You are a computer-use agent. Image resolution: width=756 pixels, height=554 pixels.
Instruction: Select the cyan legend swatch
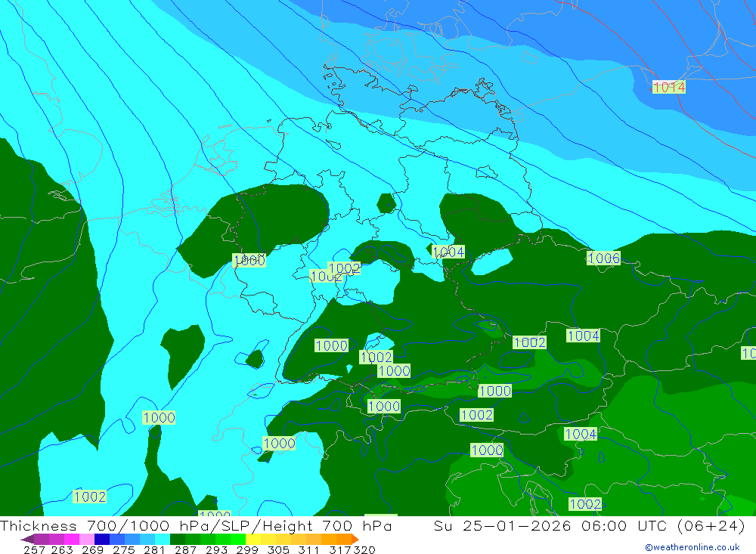(162, 539)
